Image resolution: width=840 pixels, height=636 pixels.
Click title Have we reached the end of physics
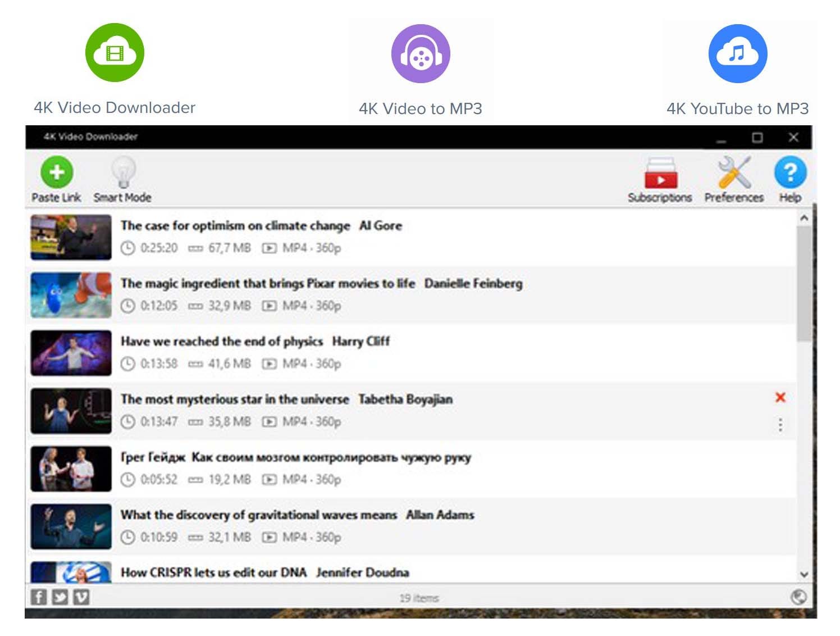tap(222, 342)
